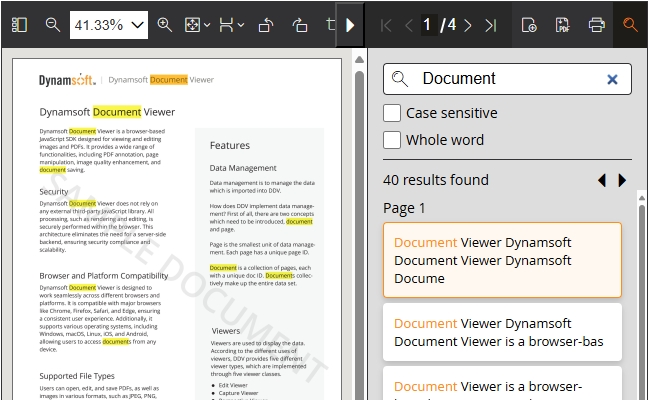The width and height of the screenshot is (650, 400).
Task: Jump to the last page
Action: click(490, 25)
